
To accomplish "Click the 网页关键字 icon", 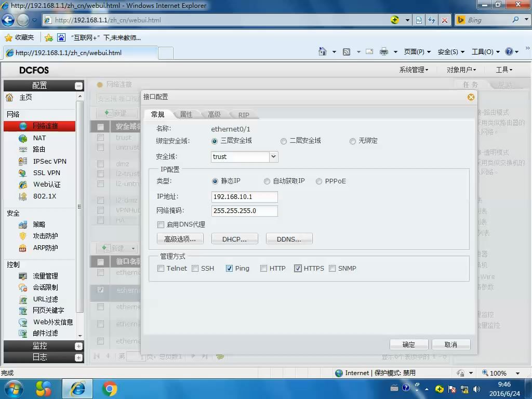I will (23, 311).
